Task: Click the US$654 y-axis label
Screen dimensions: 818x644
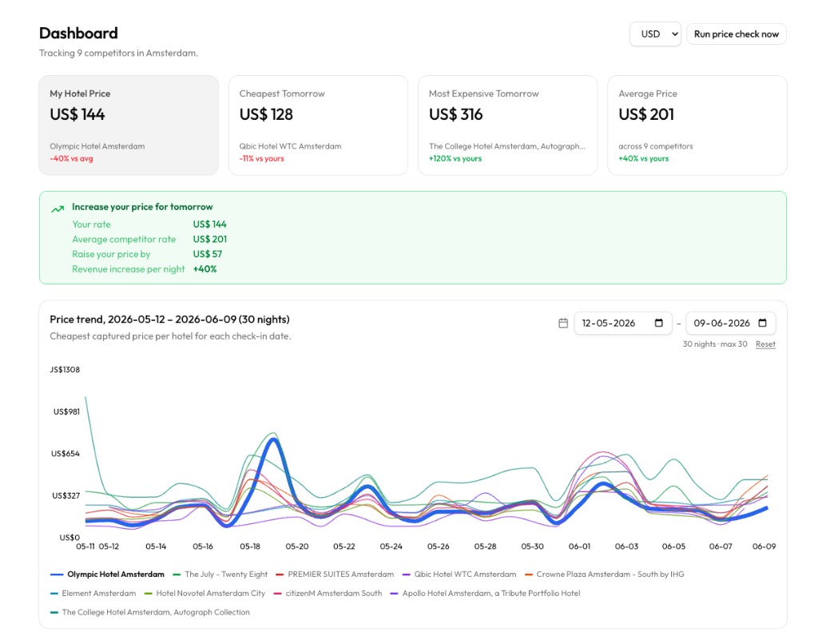Action: tap(66, 454)
